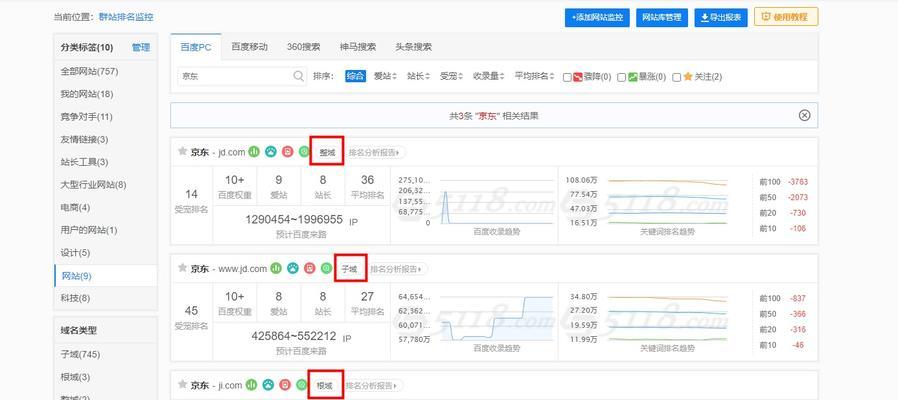Image resolution: width=898 pixels, height=400 pixels.
Task: Click the light green icon next to www.jd.com
Action: pyautogui.click(x=326, y=268)
